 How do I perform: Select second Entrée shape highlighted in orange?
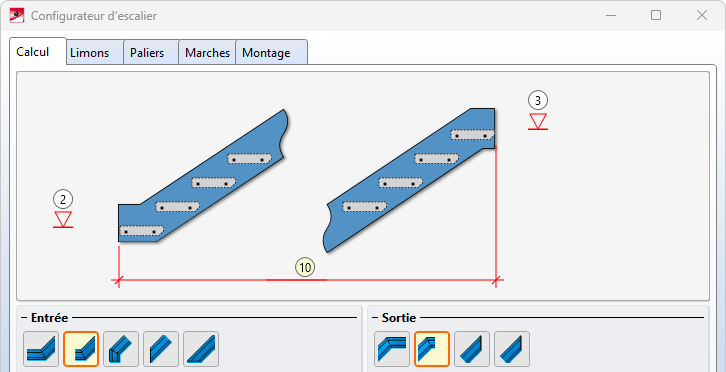(81, 349)
